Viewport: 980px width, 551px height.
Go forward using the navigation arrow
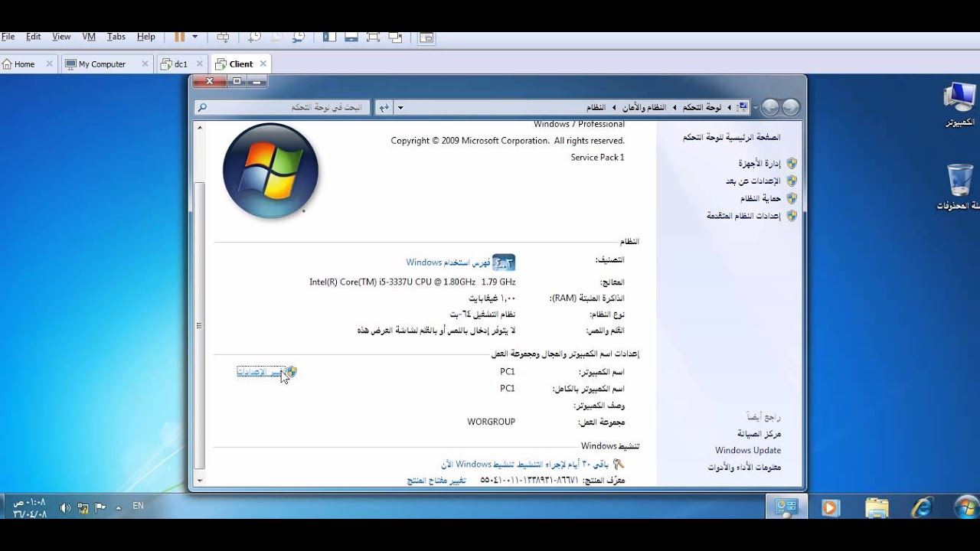click(770, 108)
